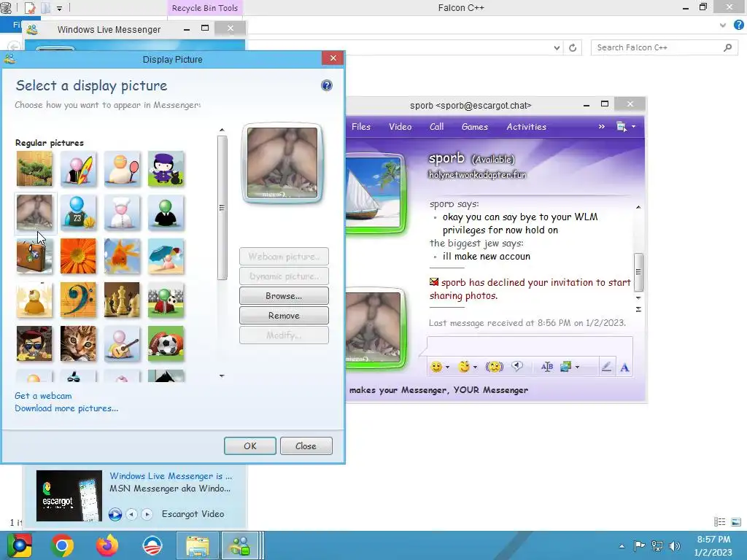Open Google Chrome from the taskbar
This screenshot has height=560, width=747.
tap(63, 545)
